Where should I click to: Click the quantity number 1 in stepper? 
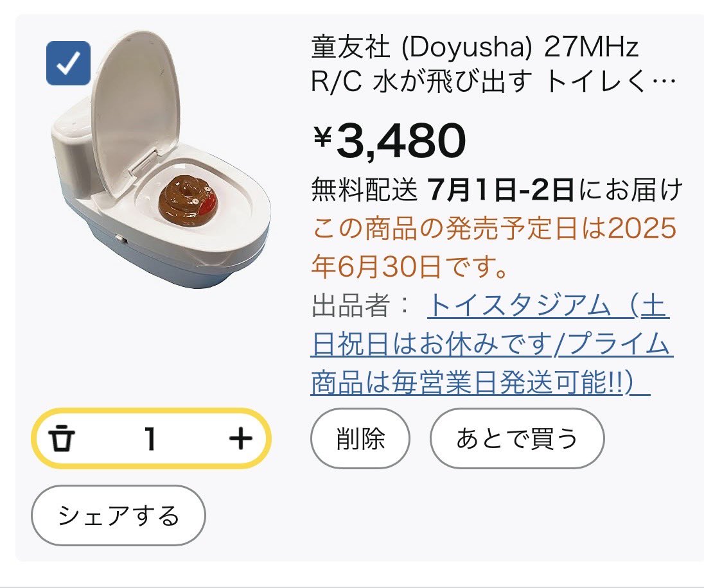[150, 438]
